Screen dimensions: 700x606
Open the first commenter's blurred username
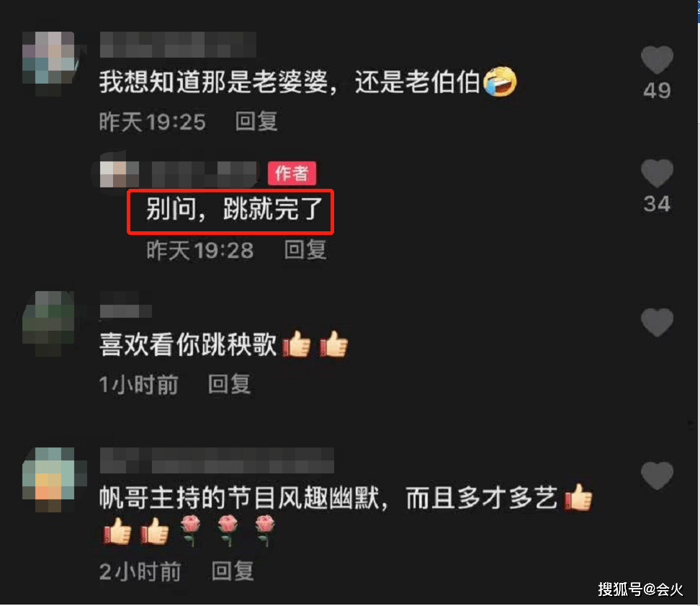pyautogui.click(x=178, y=44)
